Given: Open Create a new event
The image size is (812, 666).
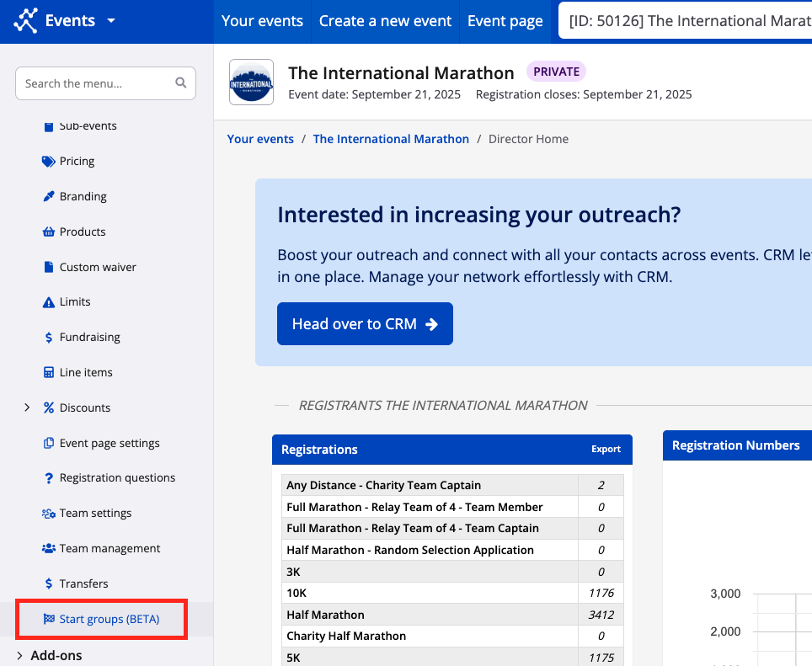Looking at the screenshot, I should (386, 21).
